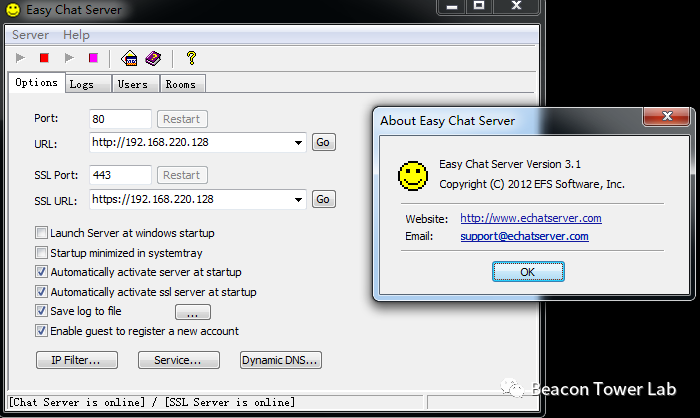Screen dimensions: 700x418
Task: Click "Easy Chat Server Version 3.1" text
Action: 510,164
